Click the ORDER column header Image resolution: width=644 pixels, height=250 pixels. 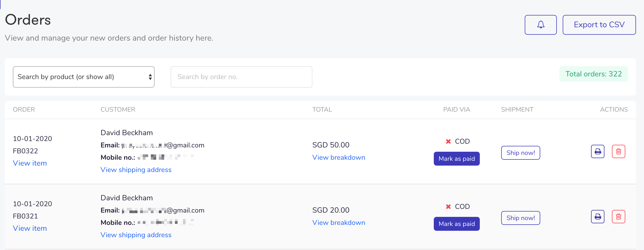[x=24, y=110]
